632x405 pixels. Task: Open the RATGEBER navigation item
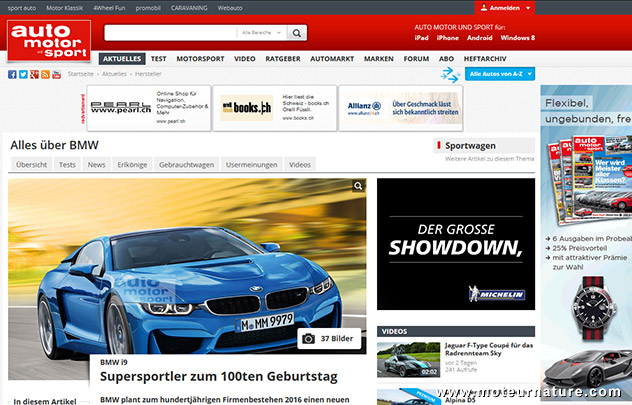point(283,59)
